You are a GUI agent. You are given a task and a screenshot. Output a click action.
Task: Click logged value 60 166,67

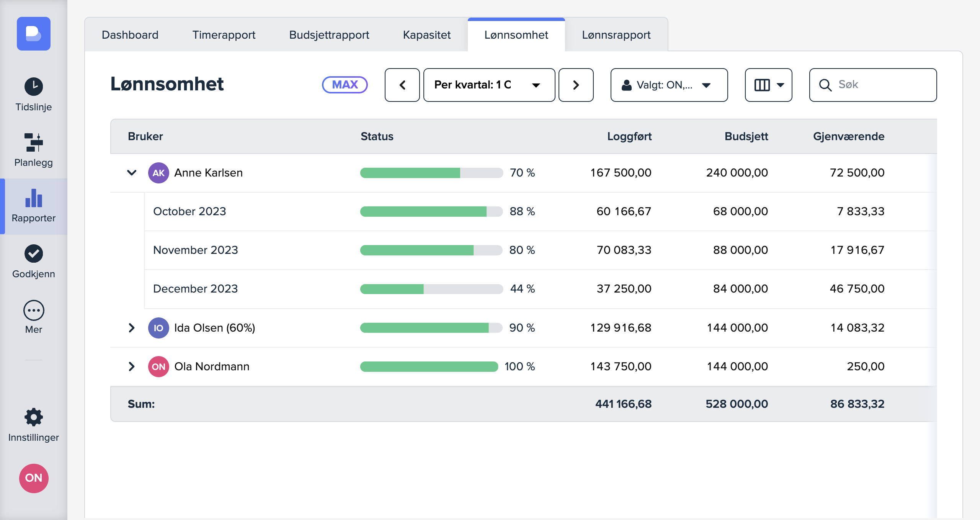click(624, 211)
